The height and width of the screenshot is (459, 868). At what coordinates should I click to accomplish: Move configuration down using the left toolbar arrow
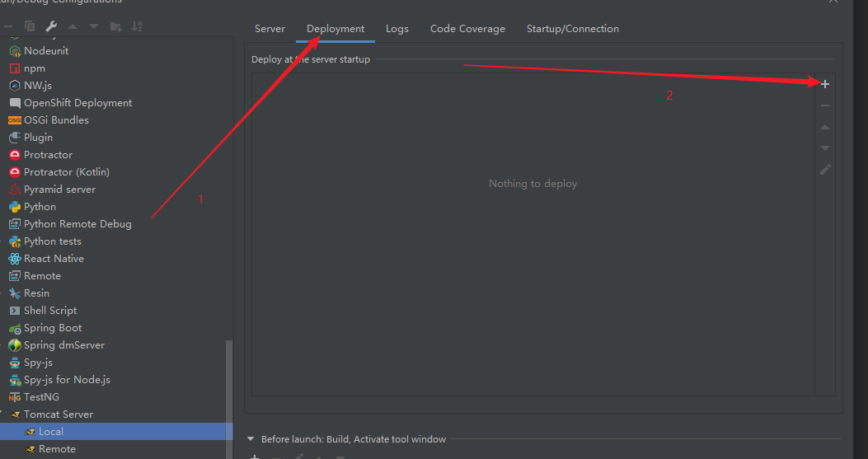coord(93,26)
